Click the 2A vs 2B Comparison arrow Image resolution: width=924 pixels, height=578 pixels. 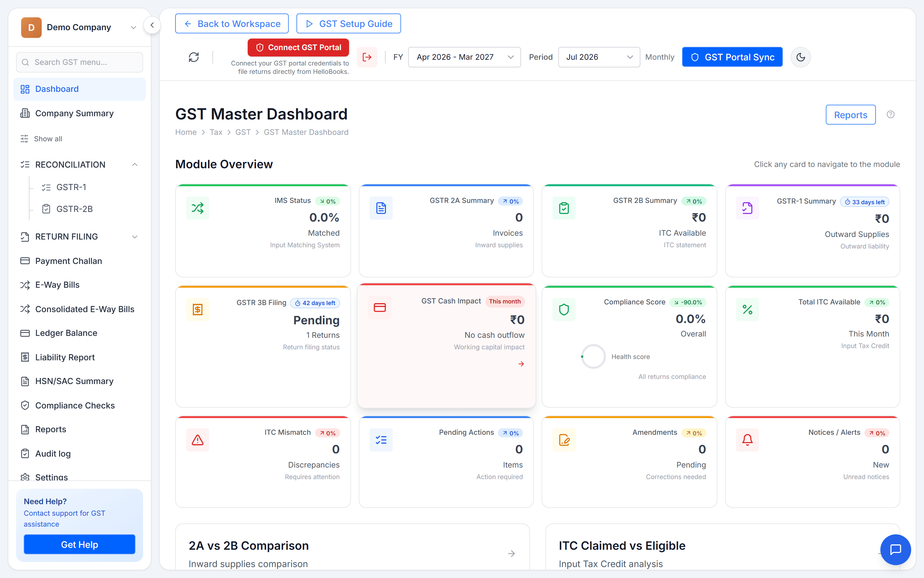pos(512,554)
